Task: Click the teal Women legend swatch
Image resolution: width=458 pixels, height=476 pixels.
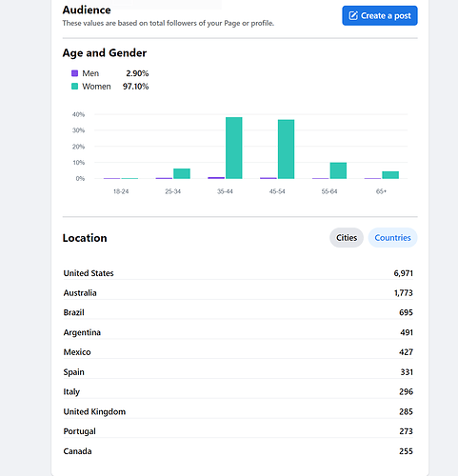Action: coord(74,87)
